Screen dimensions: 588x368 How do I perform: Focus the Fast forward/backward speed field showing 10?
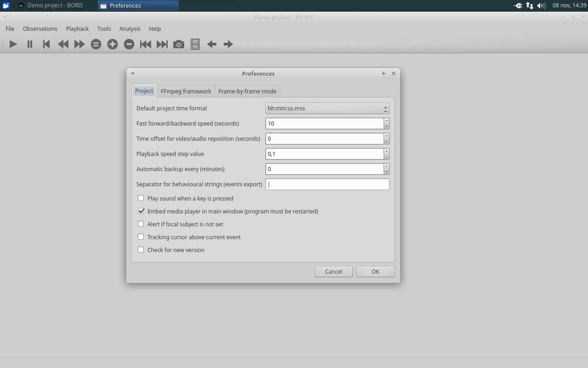pos(325,123)
